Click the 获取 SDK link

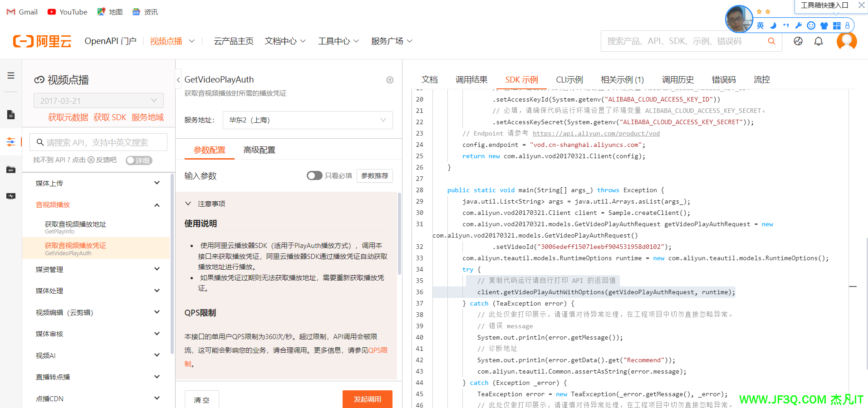coord(110,117)
